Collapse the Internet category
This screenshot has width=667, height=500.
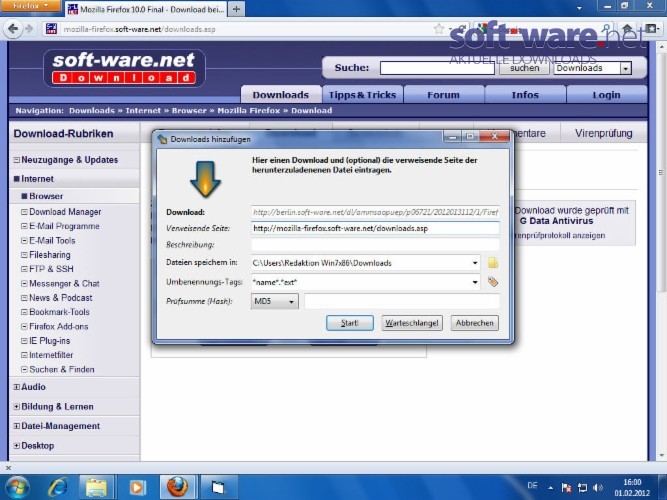(x=17, y=179)
